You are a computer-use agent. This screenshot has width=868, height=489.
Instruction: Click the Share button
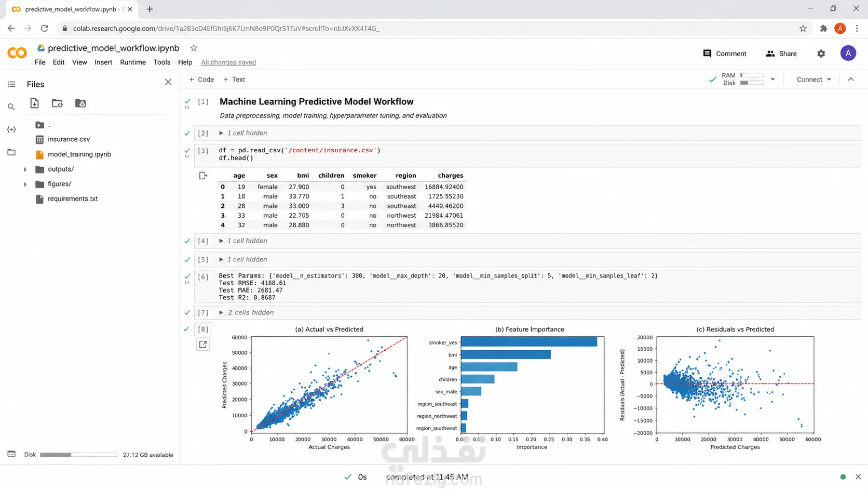pos(781,54)
